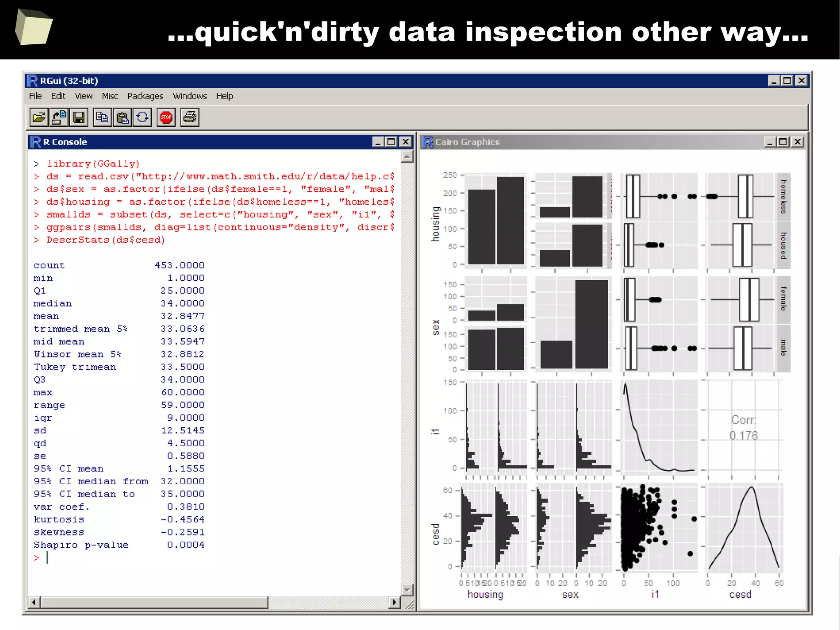Screen dimensions: 840x630
Task: Open the View menu
Action: click(x=84, y=96)
